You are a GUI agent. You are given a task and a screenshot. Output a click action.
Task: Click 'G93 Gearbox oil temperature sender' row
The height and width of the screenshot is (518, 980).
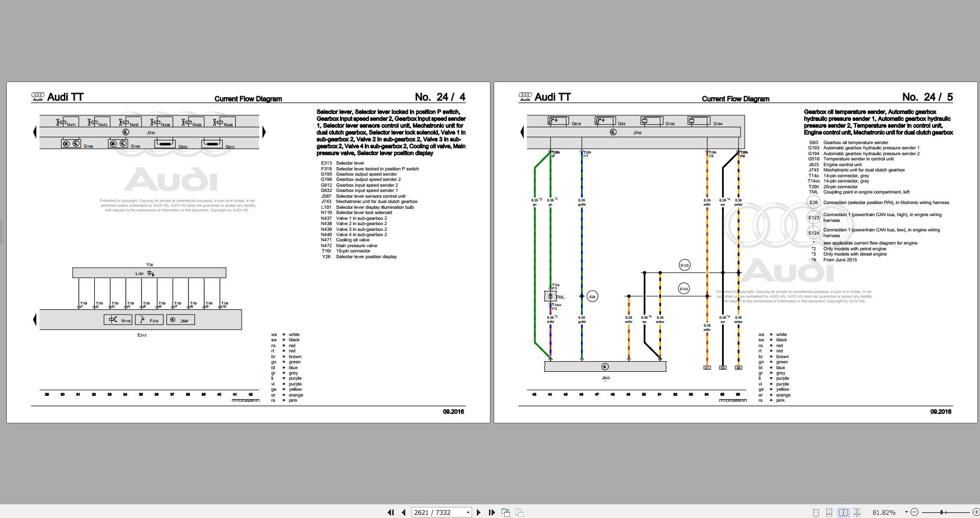click(x=848, y=143)
